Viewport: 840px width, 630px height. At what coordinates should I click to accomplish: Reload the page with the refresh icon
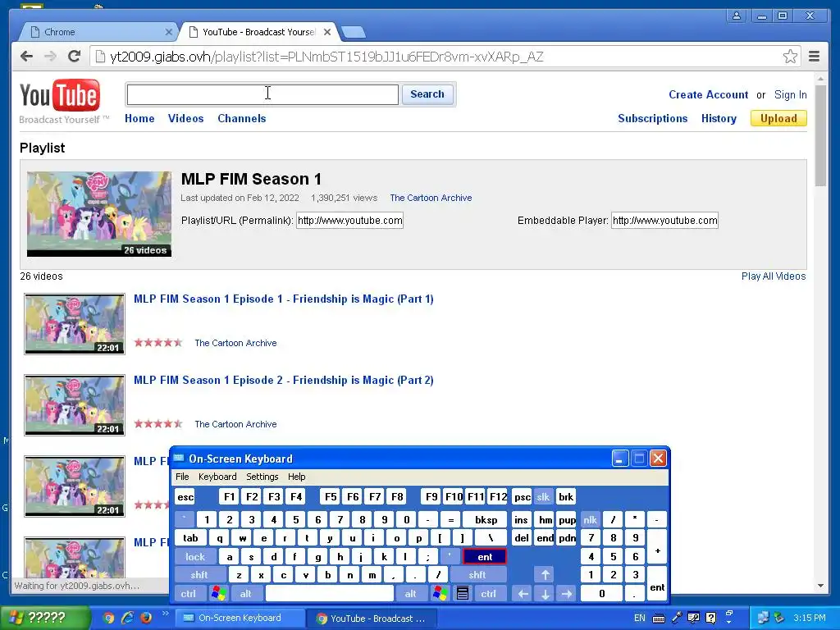tap(75, 57)
